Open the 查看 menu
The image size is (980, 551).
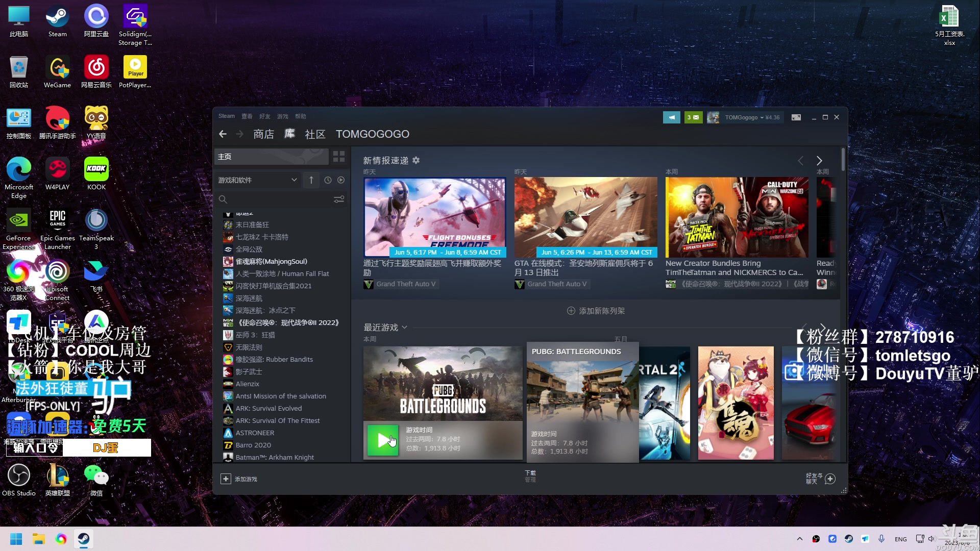(247, 116)
